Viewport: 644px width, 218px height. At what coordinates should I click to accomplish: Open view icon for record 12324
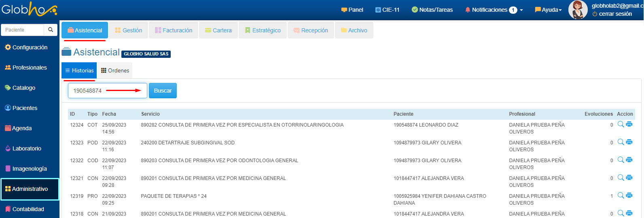click(x=621, y=125)
